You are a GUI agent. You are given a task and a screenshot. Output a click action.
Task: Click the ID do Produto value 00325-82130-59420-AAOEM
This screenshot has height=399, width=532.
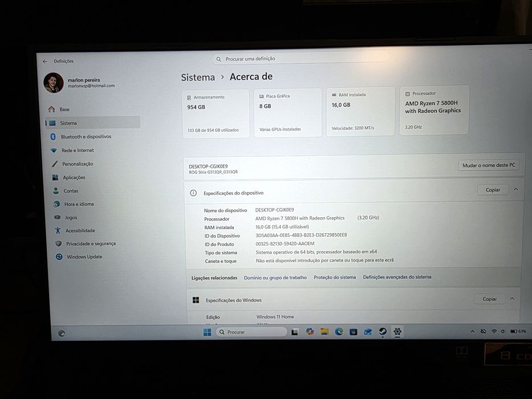click(x=285, y=243)
